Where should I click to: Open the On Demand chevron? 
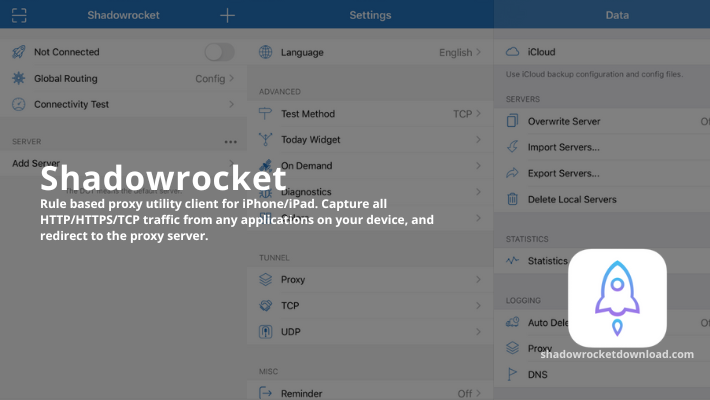coord(478,166)
